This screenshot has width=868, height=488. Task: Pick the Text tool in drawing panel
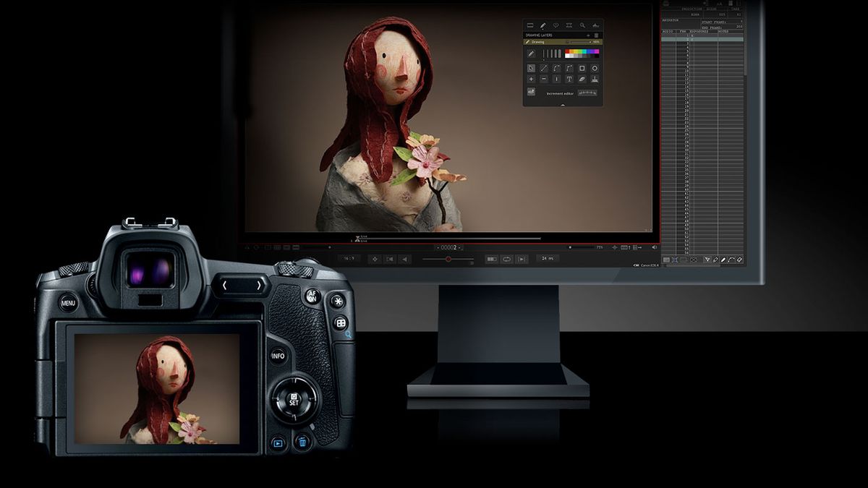569,79
